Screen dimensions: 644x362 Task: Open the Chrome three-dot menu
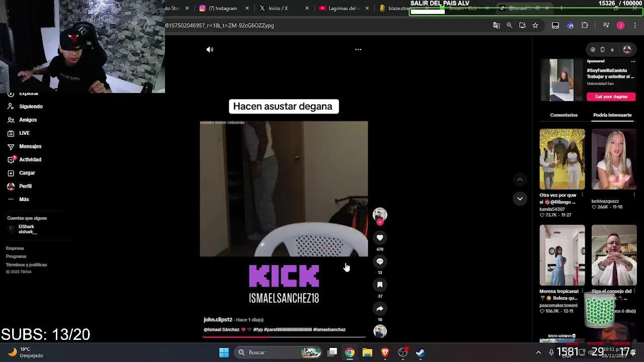click(635, 25)
